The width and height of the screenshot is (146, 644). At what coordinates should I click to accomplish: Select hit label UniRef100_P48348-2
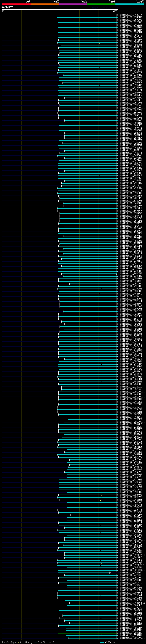coord(132,603)
